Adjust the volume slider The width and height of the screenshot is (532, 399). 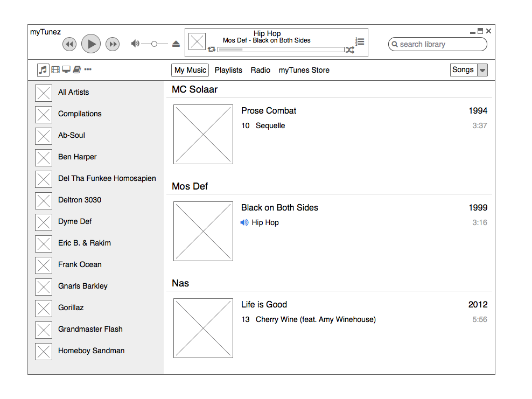click(x=154, y=44)
